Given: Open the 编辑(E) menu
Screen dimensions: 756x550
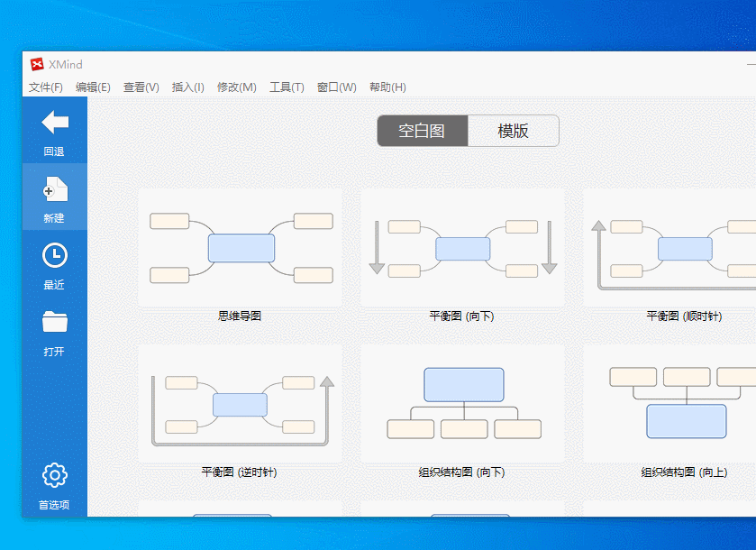Looking at the screenshot, I should (93, 87).
